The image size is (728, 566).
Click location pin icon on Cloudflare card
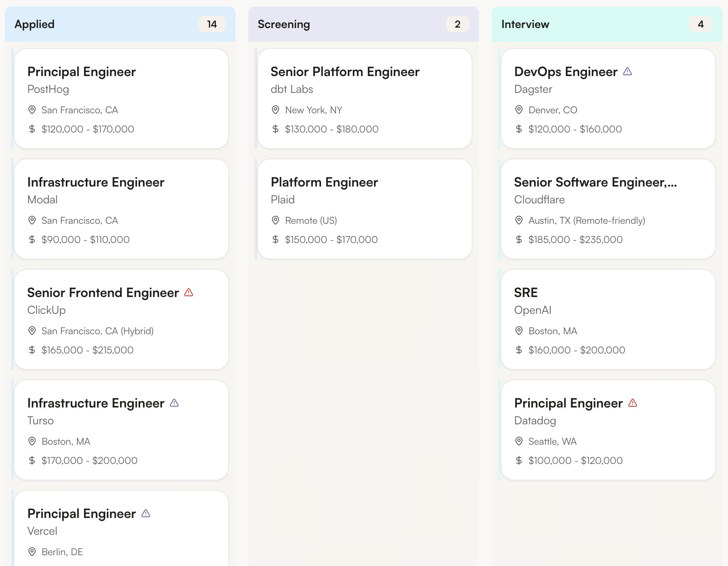[519, 220]
